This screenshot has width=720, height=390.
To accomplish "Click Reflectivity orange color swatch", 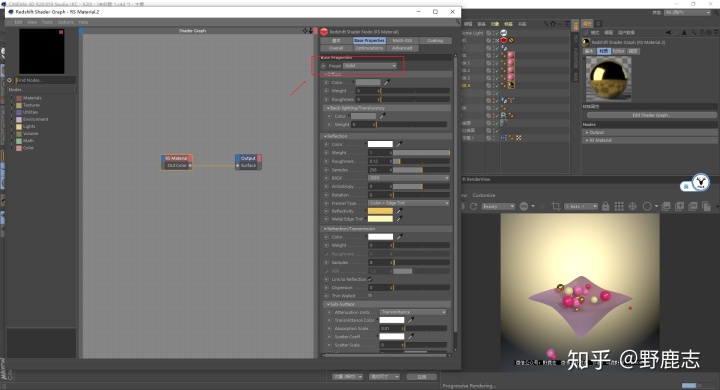I will [x=380, y=211].
